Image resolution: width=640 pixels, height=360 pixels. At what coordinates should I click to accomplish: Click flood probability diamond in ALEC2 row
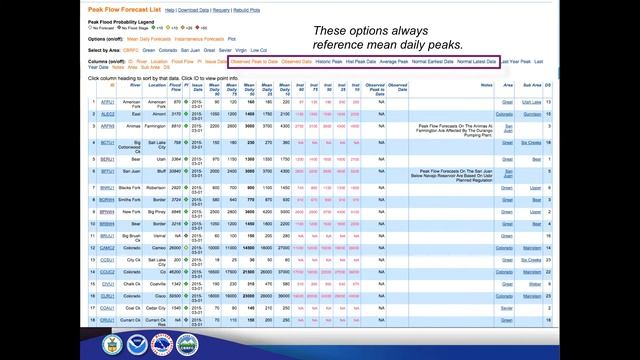point(186,114)
